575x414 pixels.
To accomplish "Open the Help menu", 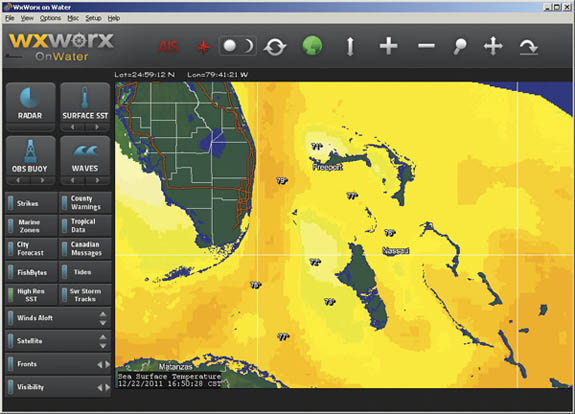I will (114, 18).
